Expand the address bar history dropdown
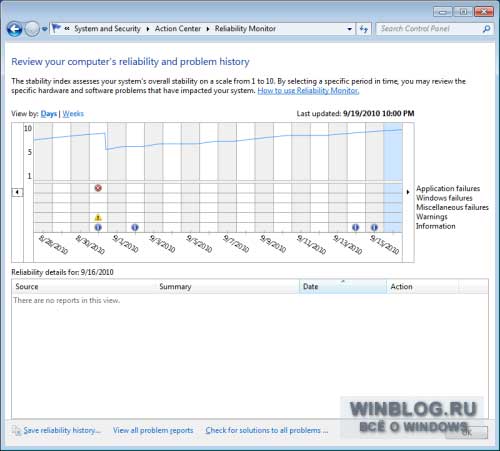Screen dimensions: 500x451 tap(349, 29)
